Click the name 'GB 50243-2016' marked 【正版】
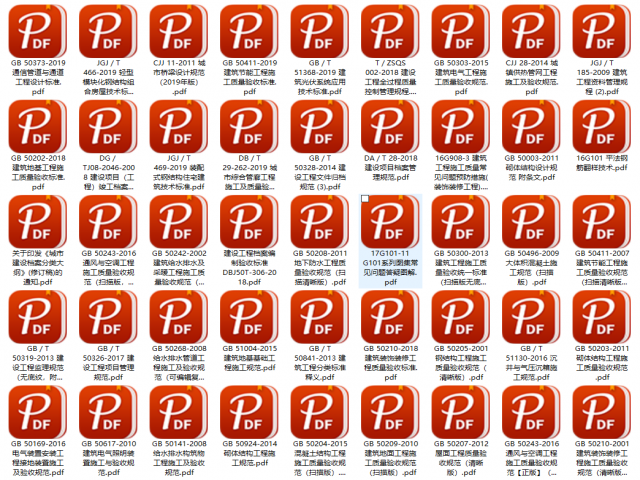Screen dimensions: 640x480 531,458
